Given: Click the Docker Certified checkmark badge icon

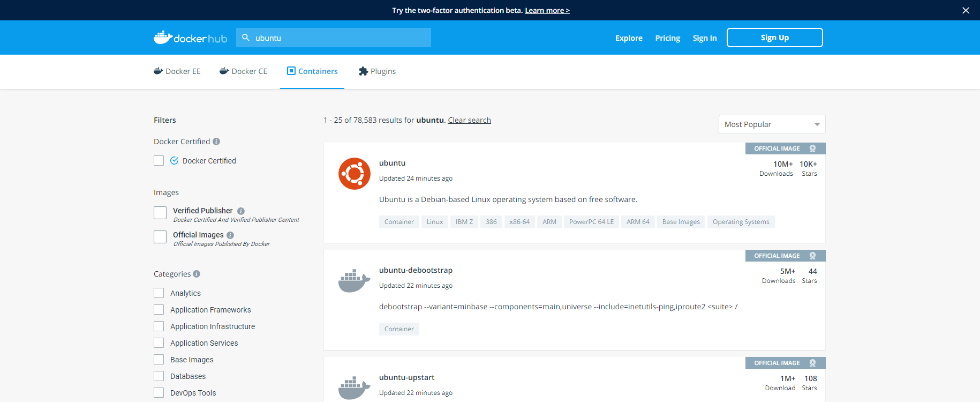Looking at the screenshot, I should click(174, 160).
